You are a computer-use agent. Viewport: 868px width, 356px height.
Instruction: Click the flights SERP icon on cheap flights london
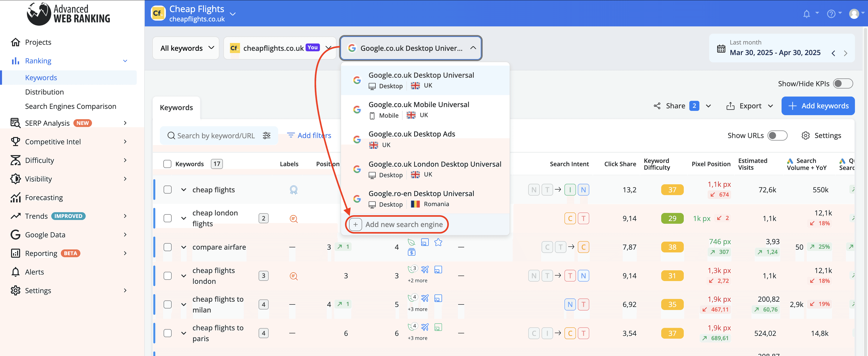pos(425,269)
